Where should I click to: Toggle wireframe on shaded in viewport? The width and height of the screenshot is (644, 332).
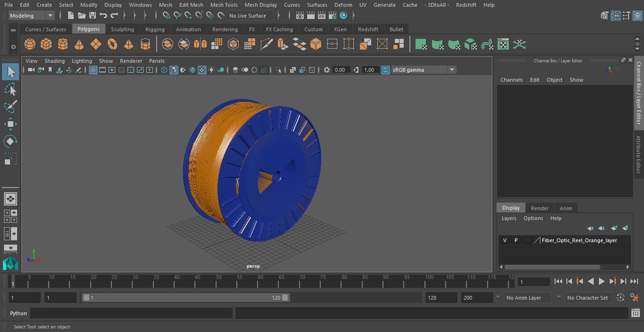click(193, 70)
